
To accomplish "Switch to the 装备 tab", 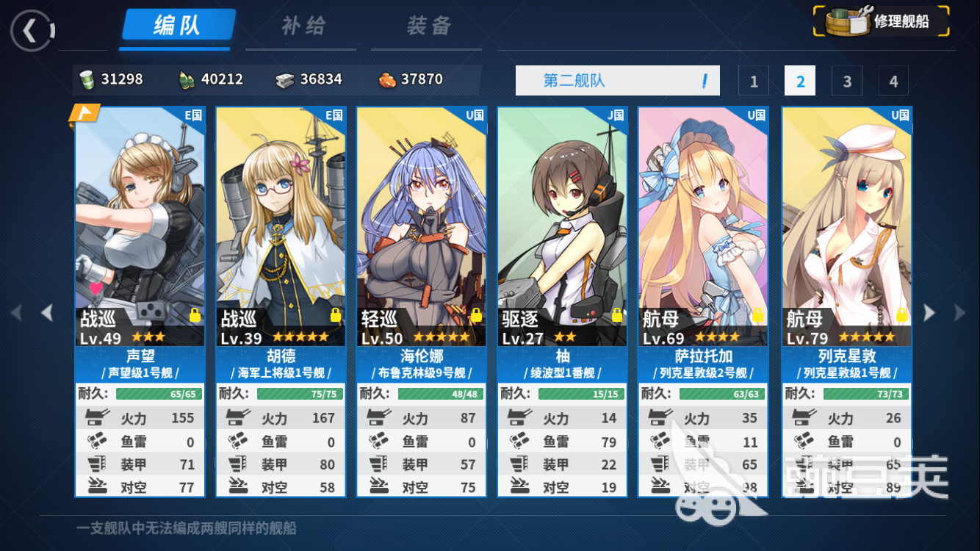I will tap(429, 26).
